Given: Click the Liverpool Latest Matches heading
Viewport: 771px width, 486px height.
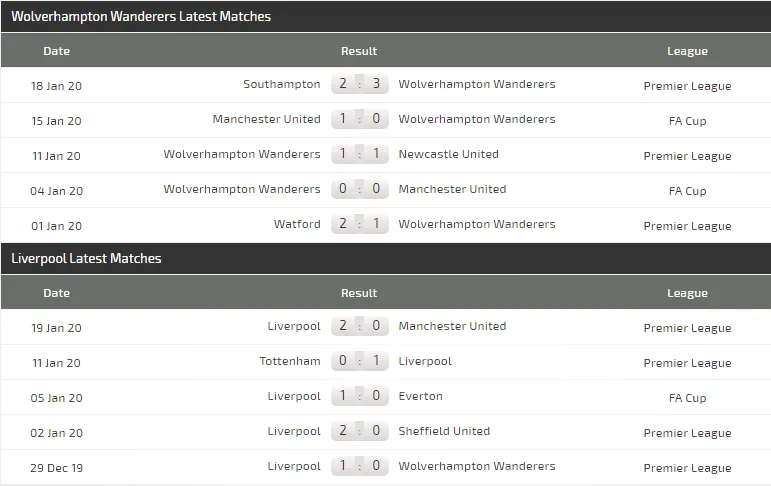Looking at the screenshot, I should tap(86, 259).
